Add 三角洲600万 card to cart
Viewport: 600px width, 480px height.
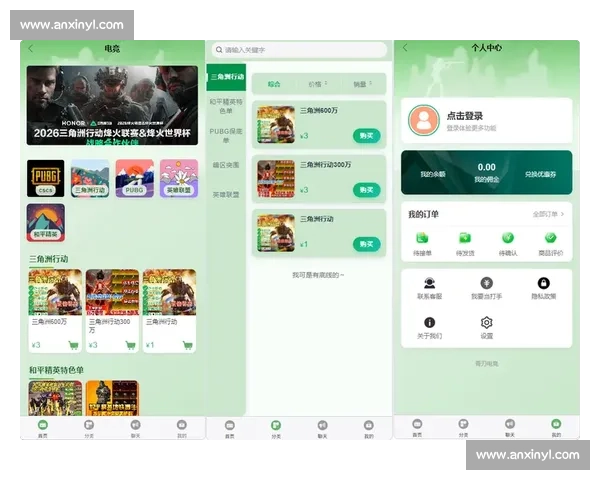click(73, 345)
